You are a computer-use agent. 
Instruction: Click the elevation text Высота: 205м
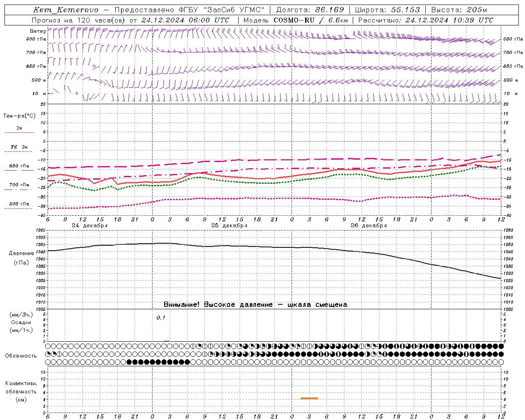tap(459, 10)
